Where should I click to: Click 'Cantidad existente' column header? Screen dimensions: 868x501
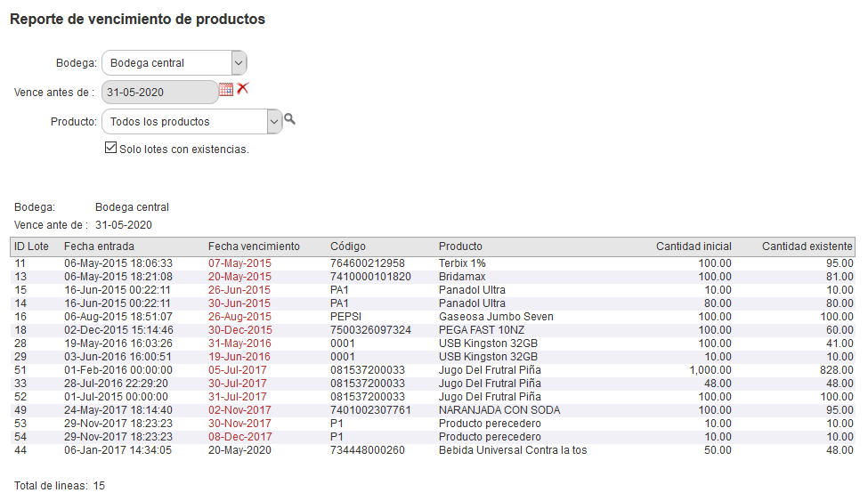(x=807, y=246)
